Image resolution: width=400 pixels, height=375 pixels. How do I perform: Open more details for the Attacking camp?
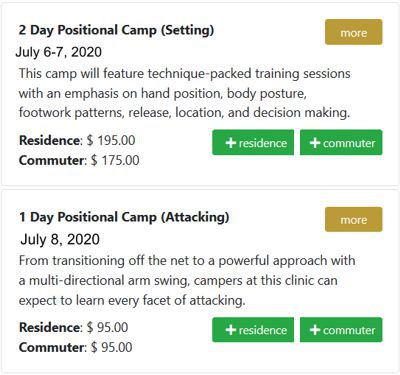click(x=354, y=219)
